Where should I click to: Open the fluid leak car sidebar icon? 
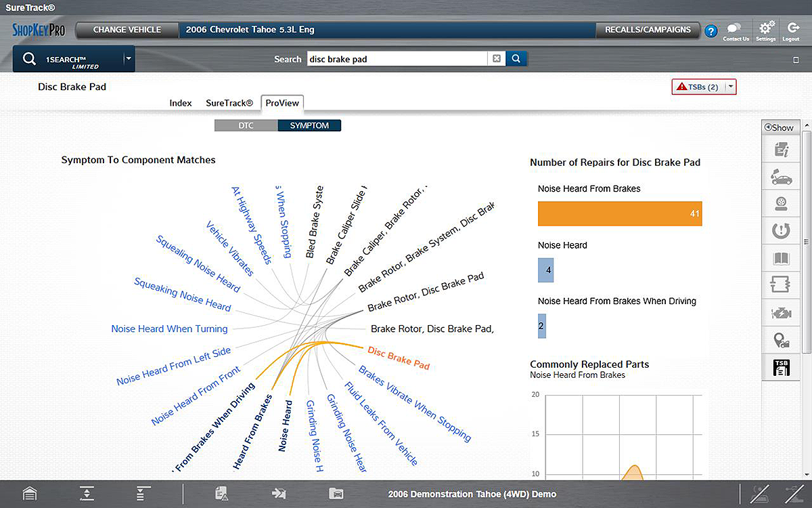[781, 177]
